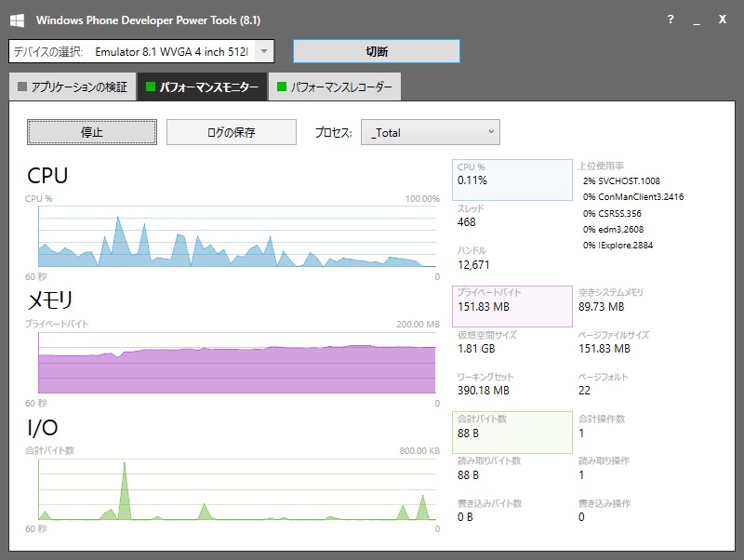Click the 停止 stop button
The height and width of the screenshot is (560, 744).
pyautogui.click(x=92, y=132)
